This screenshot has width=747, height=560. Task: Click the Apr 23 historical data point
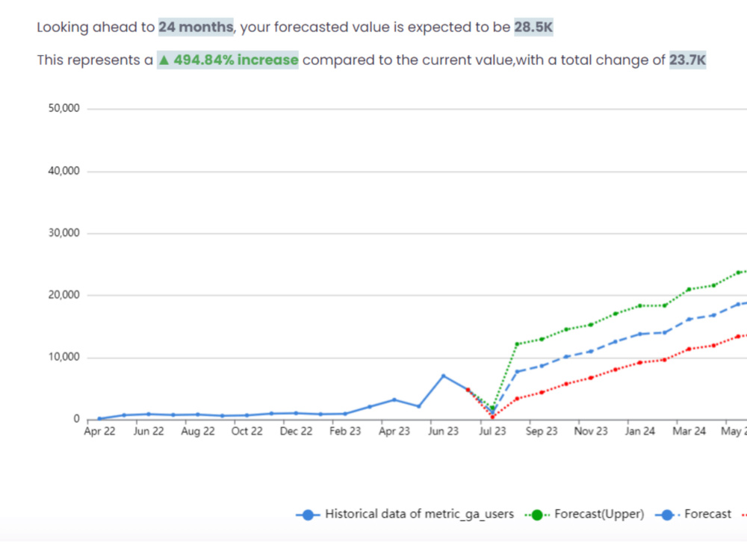[x=394, y=400]
